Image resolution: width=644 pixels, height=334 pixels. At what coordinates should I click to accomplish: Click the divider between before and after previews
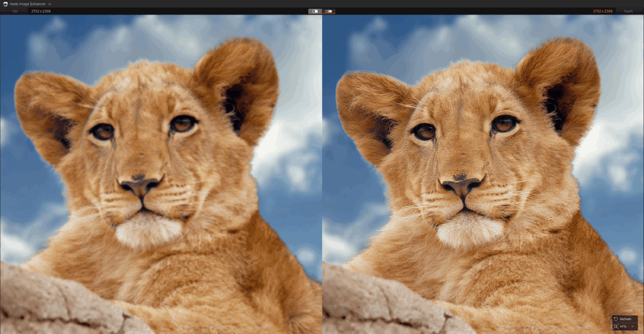[322, 170]
